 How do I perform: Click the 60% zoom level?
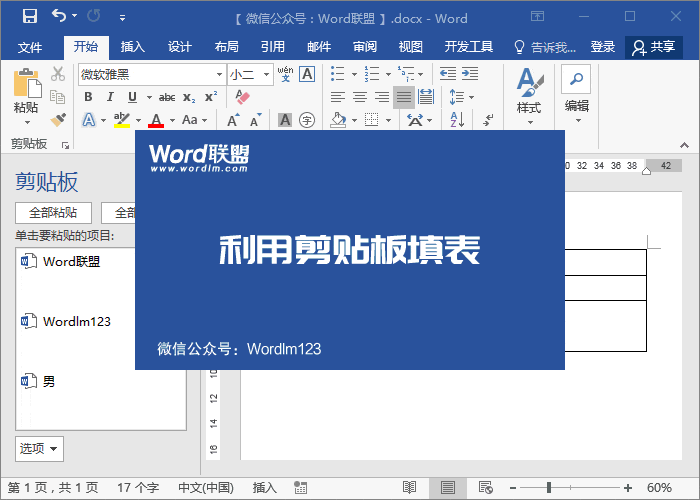(x=659, y=488)
